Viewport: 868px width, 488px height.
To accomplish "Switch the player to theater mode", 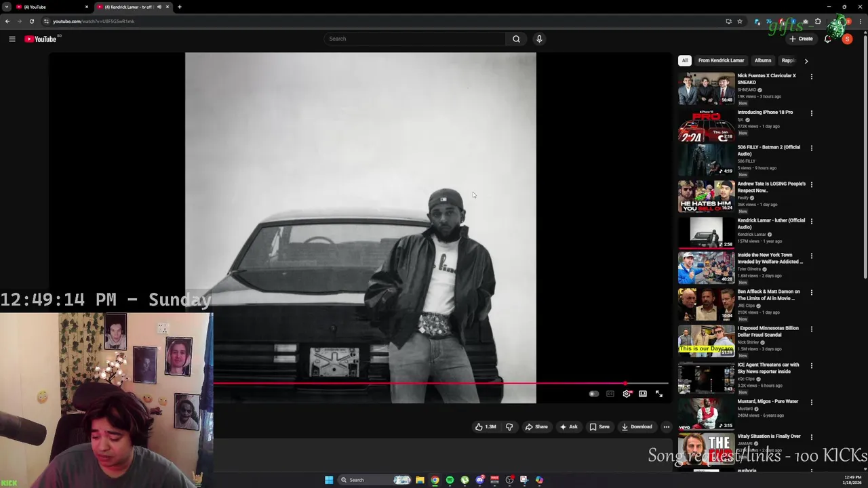I will 643,394.
